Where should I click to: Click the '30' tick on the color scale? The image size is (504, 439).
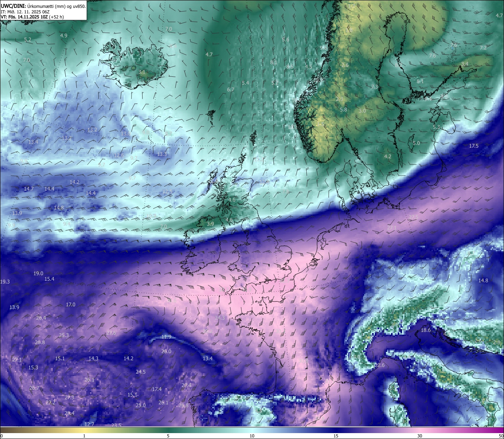tap(420, 435)
